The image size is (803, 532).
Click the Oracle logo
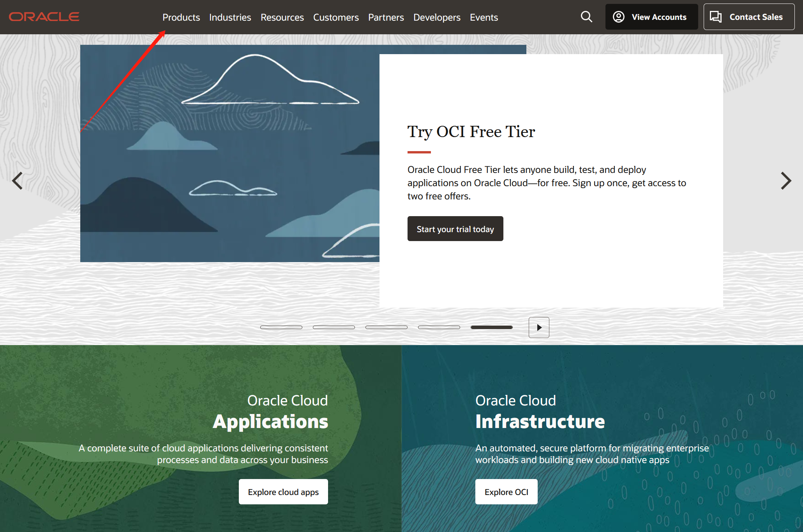[44, 17]
